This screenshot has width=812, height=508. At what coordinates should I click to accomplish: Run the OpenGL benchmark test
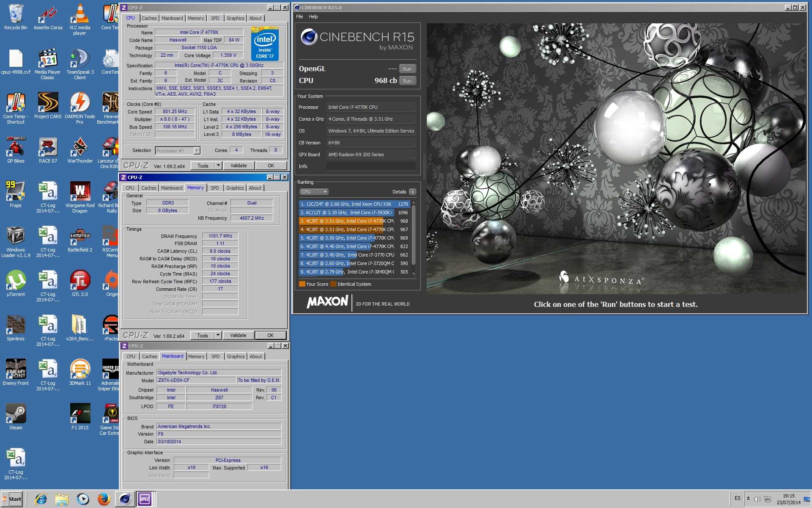click(x=407, y=69)
